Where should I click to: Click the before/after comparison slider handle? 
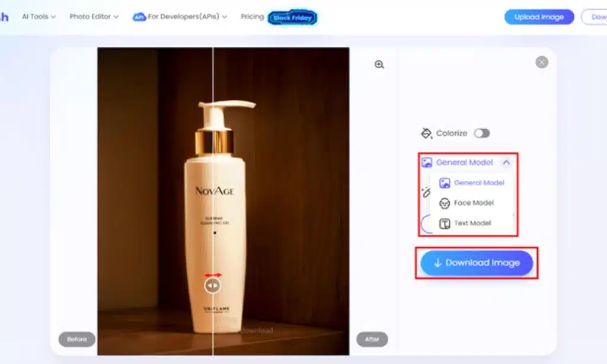(213, 285)
